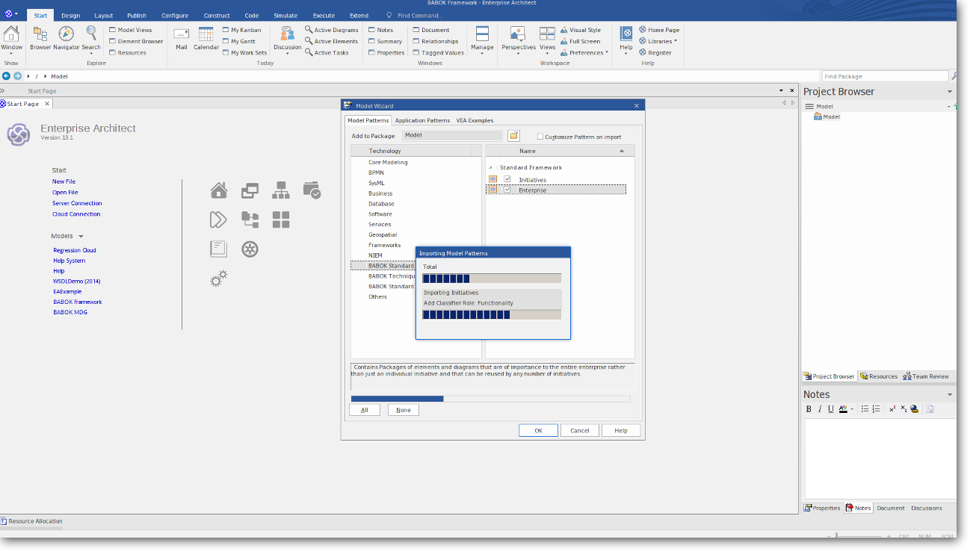Click the Server Connection link
The width and height of the screenshot is (979, 560).
tap(77, 203)
